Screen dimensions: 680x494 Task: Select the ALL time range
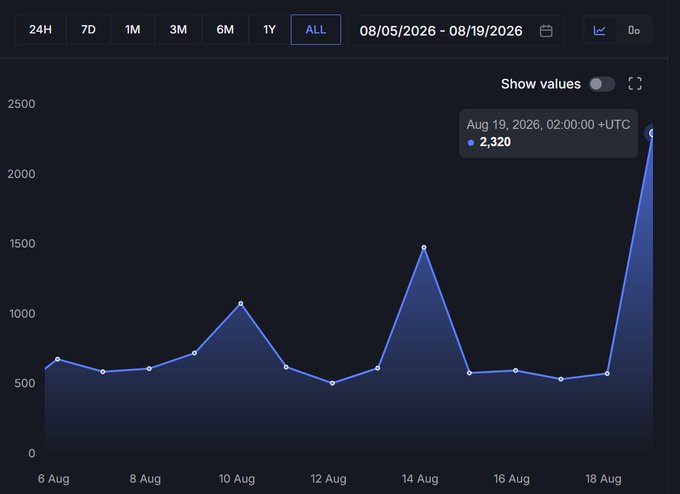tap(316, 29)
